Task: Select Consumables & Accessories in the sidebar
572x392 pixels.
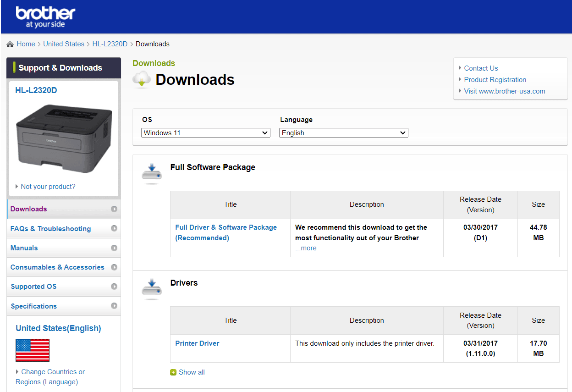Action: (x=57, y=267)
